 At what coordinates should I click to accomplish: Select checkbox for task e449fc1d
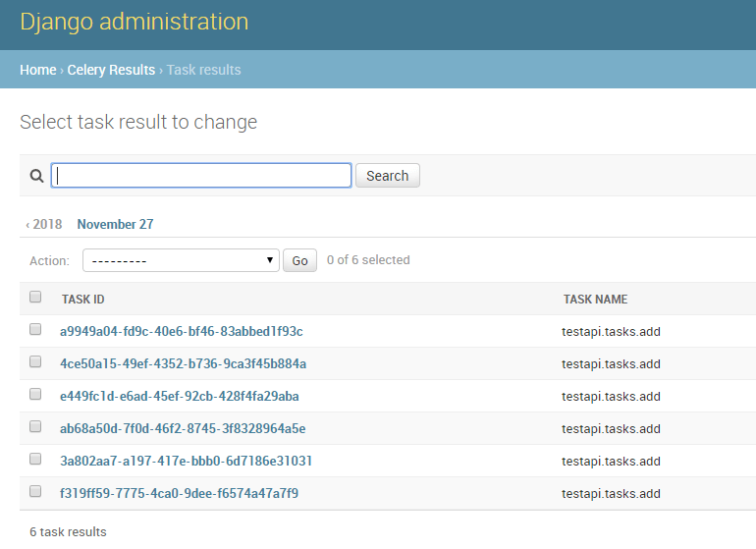coord(35,394)
